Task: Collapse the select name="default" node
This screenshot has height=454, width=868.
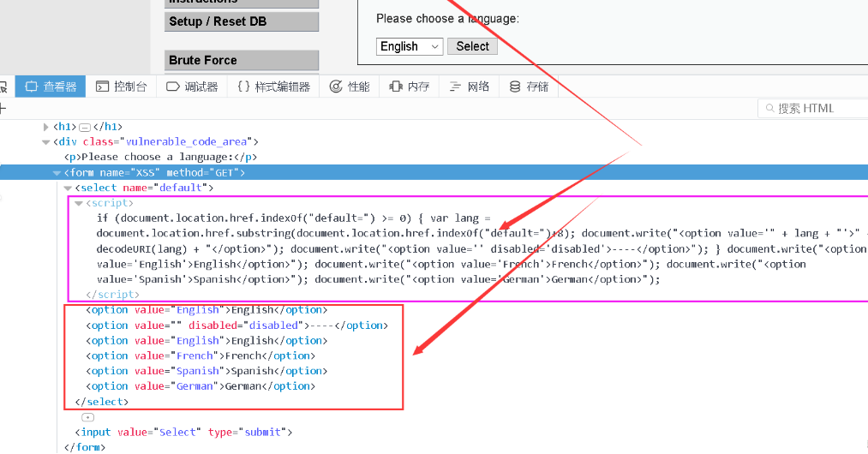Action: tap(68, 188)
